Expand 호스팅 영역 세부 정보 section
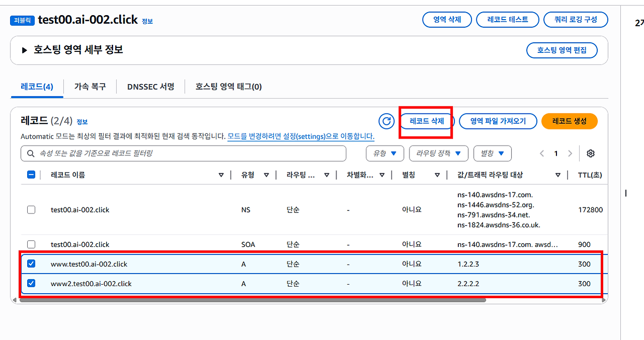 [24, 50]
